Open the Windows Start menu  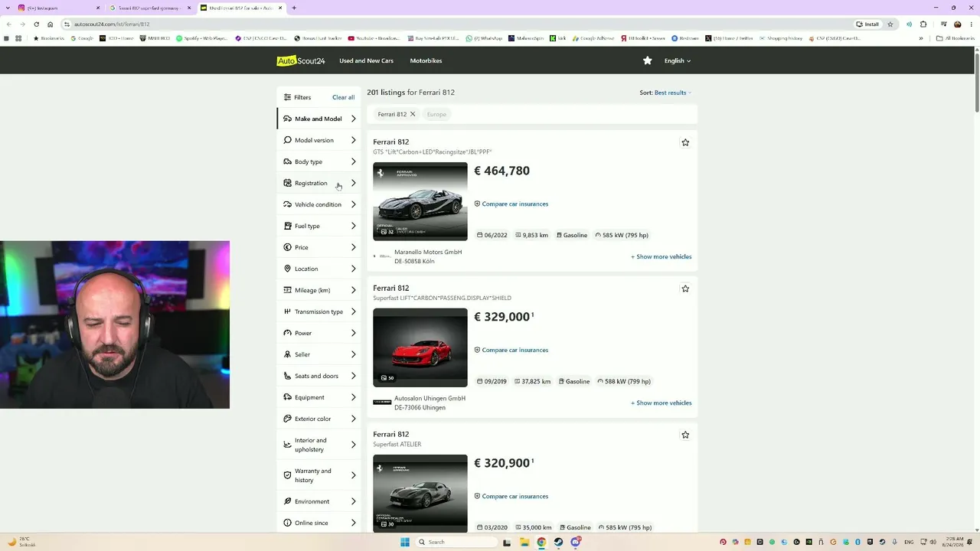pos(405,542)
